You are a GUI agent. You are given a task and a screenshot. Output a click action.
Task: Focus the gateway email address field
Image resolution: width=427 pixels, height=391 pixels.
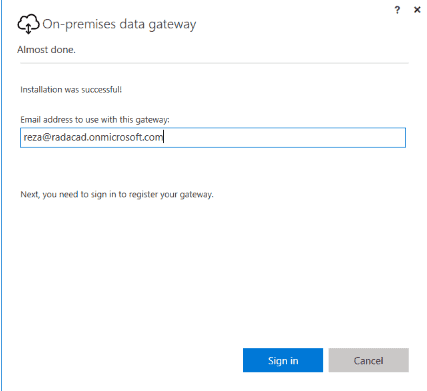pos(213,137)
